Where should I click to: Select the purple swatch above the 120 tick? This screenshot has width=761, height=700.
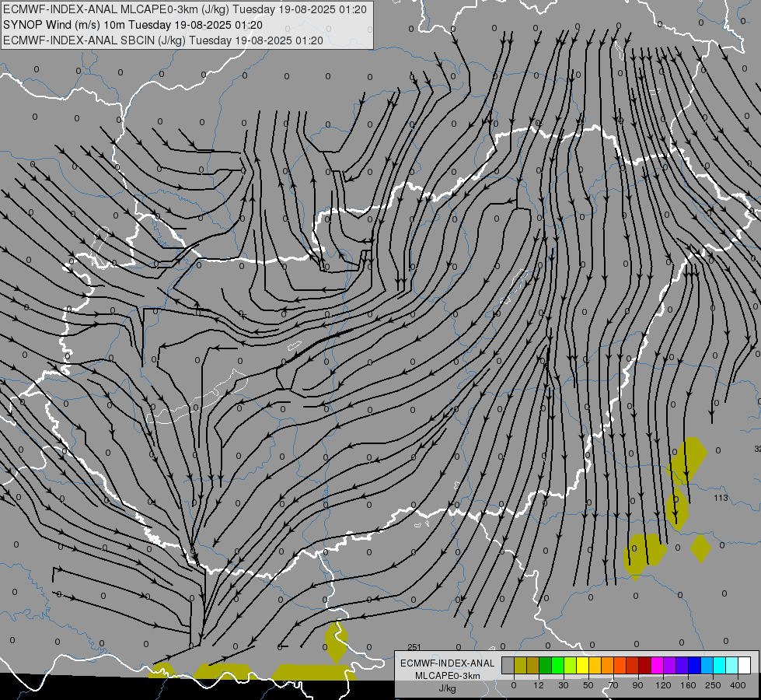coord(670,665)
